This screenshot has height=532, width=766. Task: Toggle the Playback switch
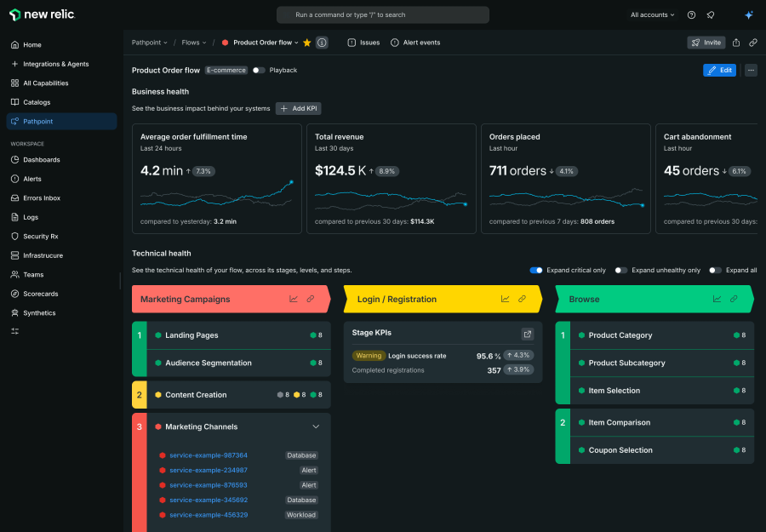coord(259,71)
